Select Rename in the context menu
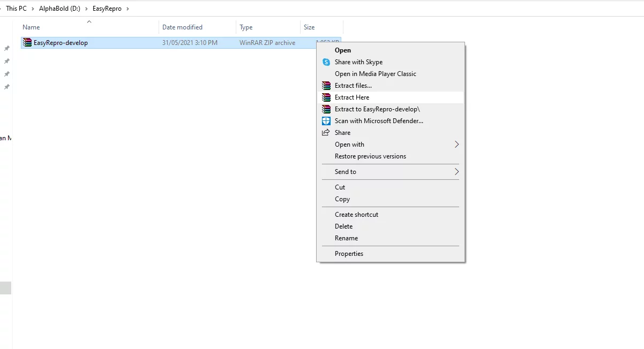Screen dimensions: 644x349 coord(390,238)
